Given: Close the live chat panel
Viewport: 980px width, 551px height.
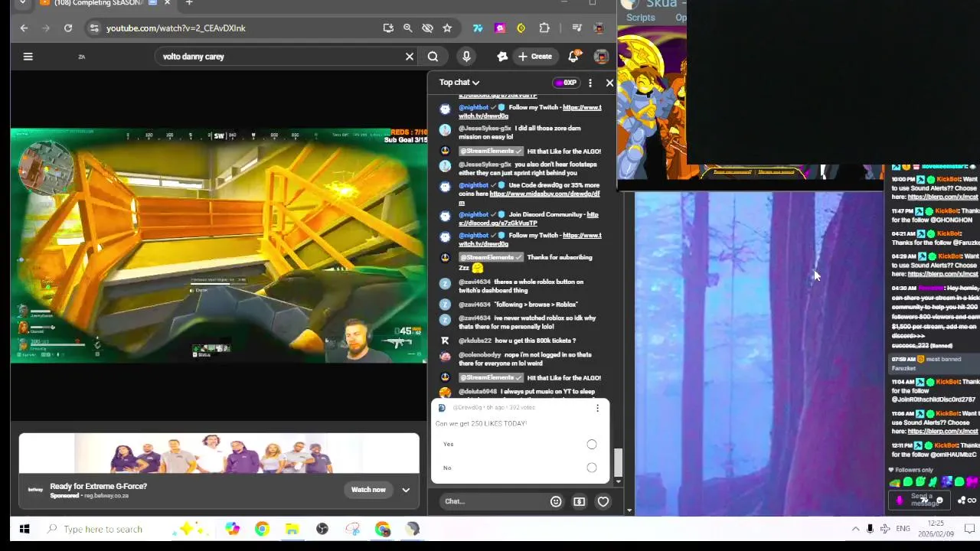Looking at the screenshot, I should click(x=609, y=83).
